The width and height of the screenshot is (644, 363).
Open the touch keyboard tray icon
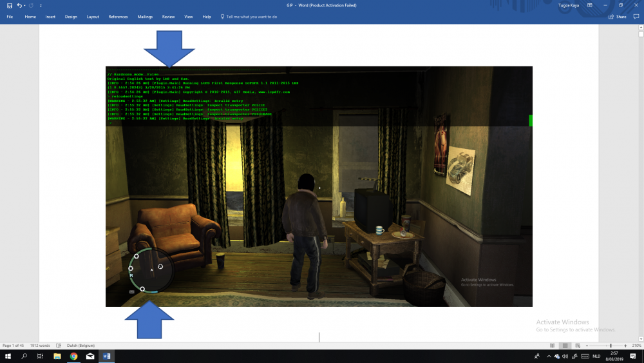[x=585, y=357]
